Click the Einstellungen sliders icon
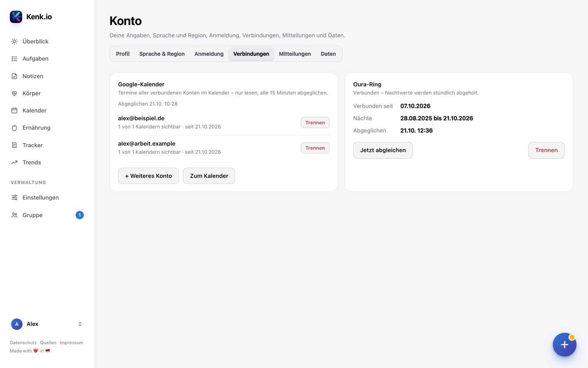Viewport: 588px width, 368px height. click(x=14, y=198)
